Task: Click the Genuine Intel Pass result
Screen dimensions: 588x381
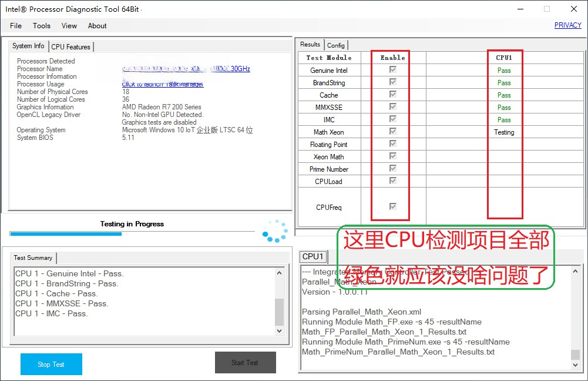Action: [x=504, y=71]
